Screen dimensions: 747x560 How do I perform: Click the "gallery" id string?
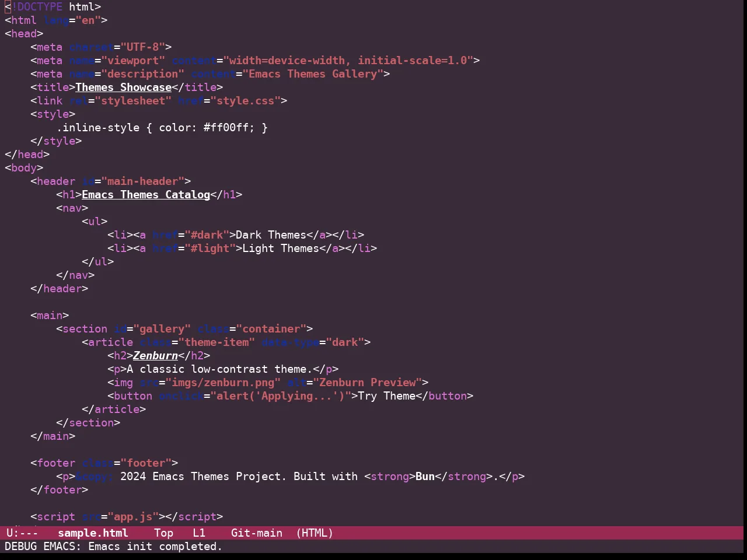162,329
